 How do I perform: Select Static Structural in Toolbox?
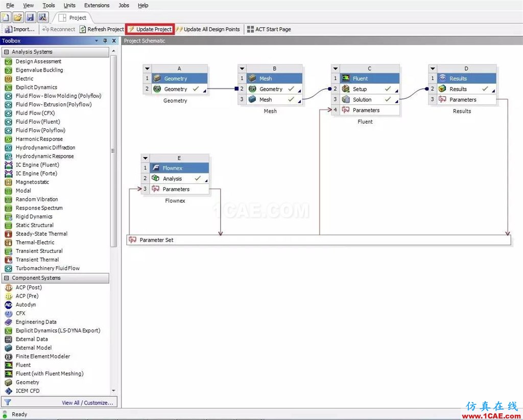point(35,225)
